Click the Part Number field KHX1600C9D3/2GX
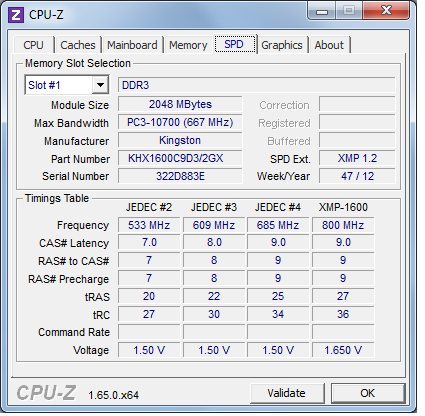 (180, 158)
